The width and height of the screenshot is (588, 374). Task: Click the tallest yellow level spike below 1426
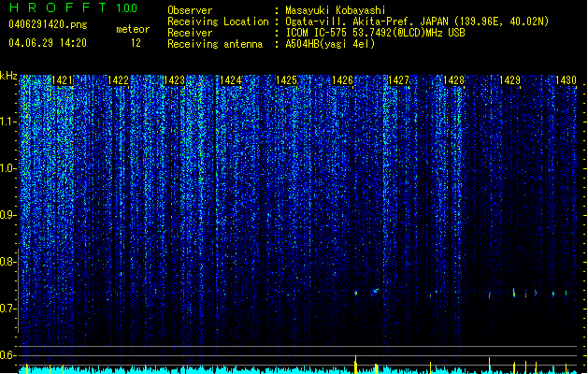355,365
